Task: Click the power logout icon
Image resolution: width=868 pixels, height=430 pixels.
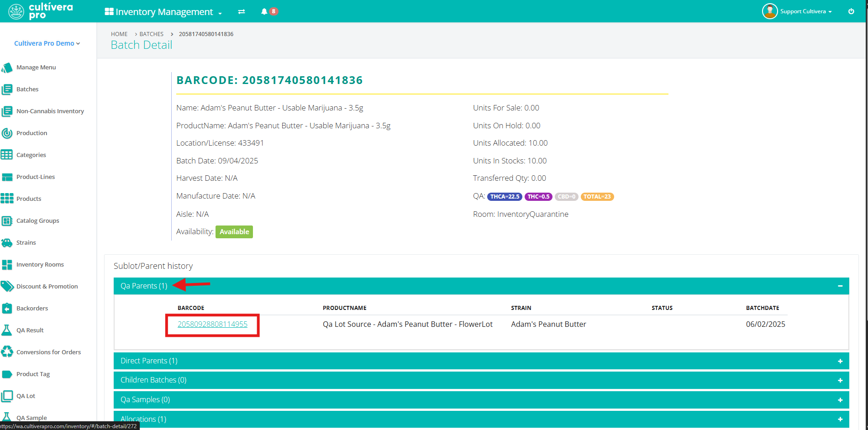Action: [x=851, y=11]
